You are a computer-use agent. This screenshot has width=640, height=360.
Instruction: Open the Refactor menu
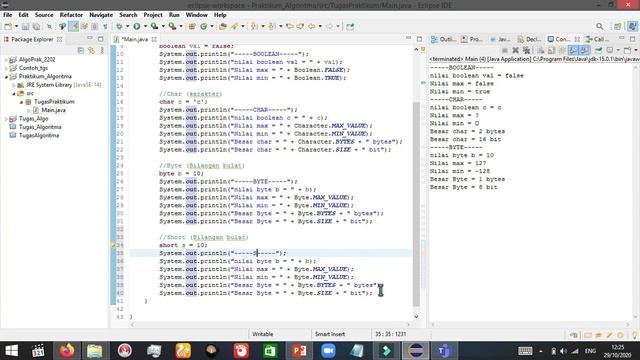pos(71,15)
